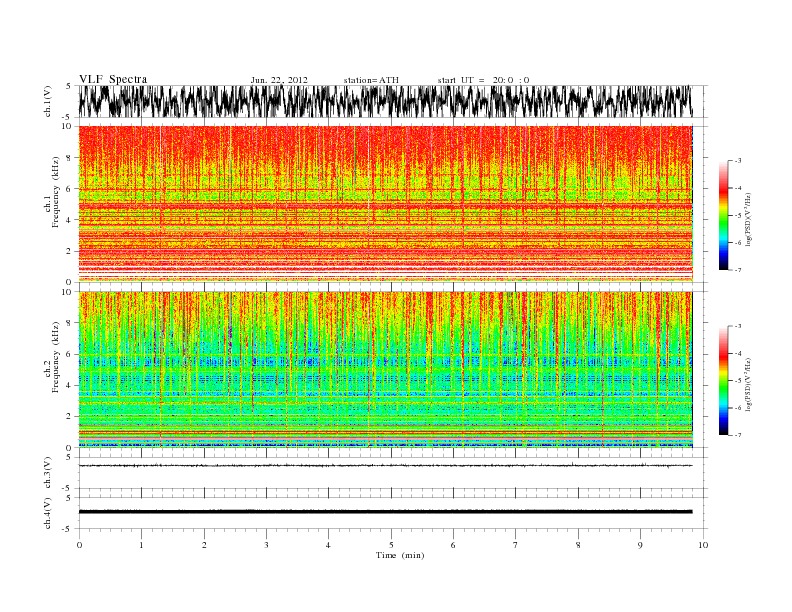Click the "7" tick label on Time axis
This screenshot has height=612, width=792.
pyautogui.click(x=516, y=545)
